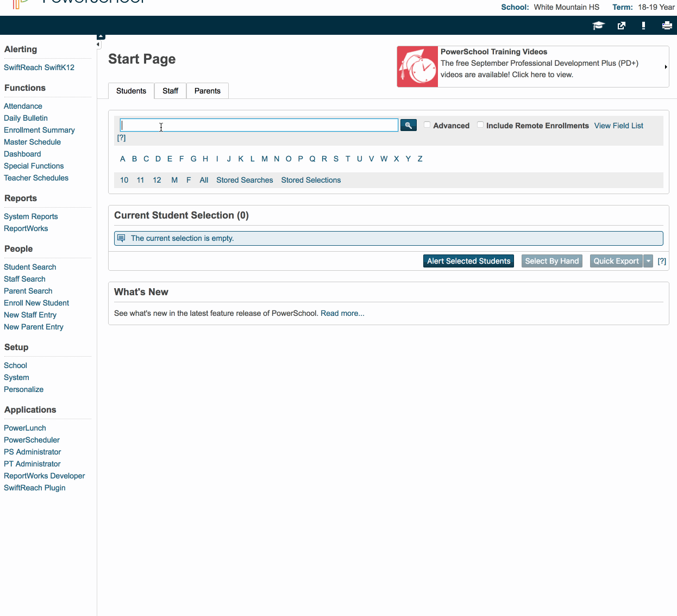Open School setup link

coord(15,365)
